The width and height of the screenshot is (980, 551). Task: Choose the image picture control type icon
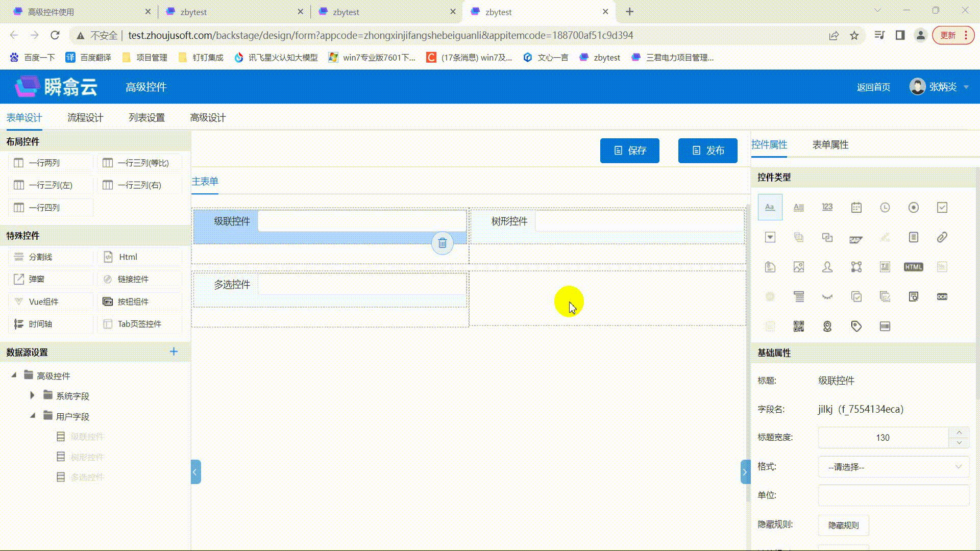799,267
